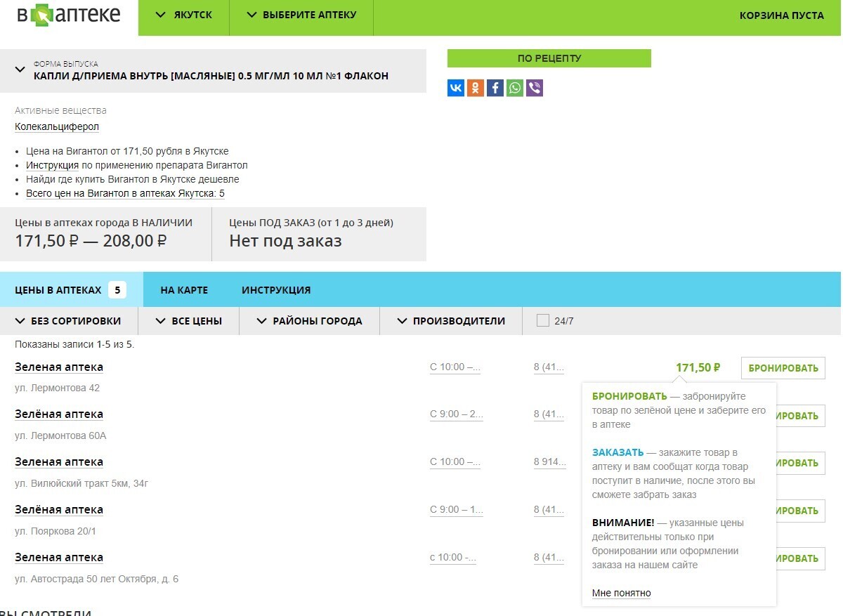Open Зеленая аптека on Вилюйский тракт

[x=59, y=461]
